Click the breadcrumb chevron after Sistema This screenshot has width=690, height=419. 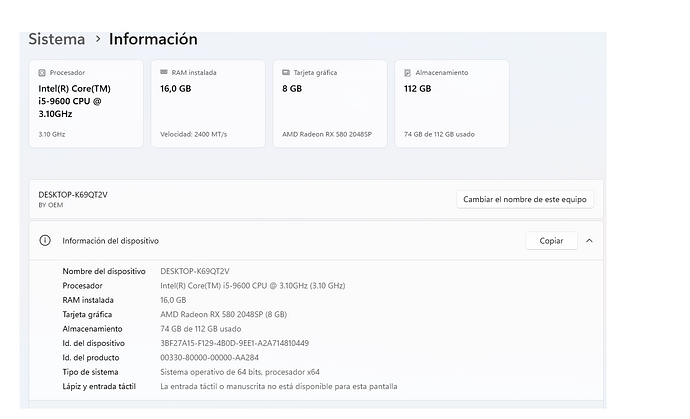tap(98, 39)
